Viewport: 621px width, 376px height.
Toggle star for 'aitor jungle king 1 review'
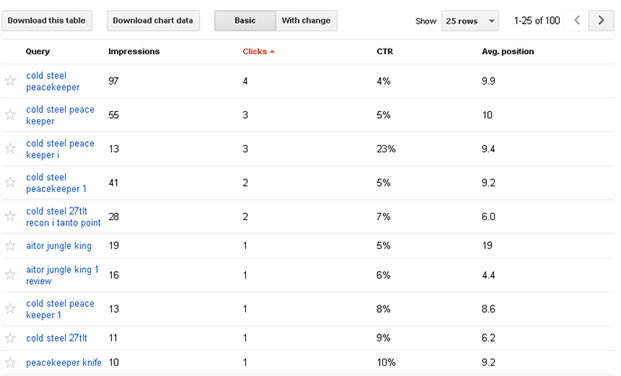10,275
